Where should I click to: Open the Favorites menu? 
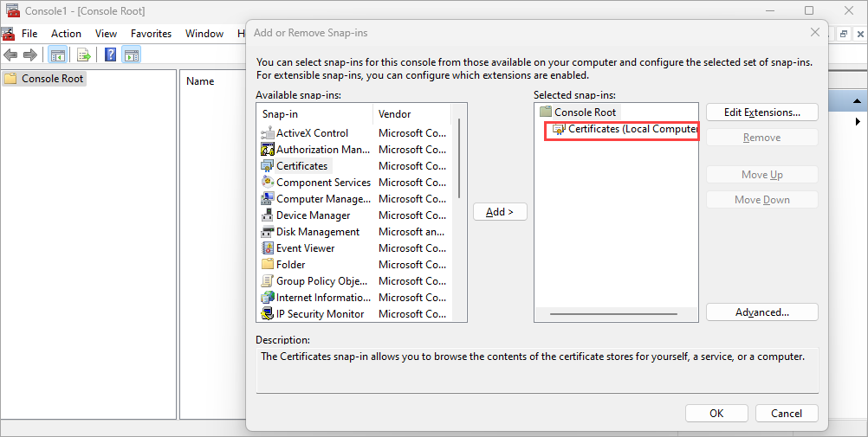151,34
